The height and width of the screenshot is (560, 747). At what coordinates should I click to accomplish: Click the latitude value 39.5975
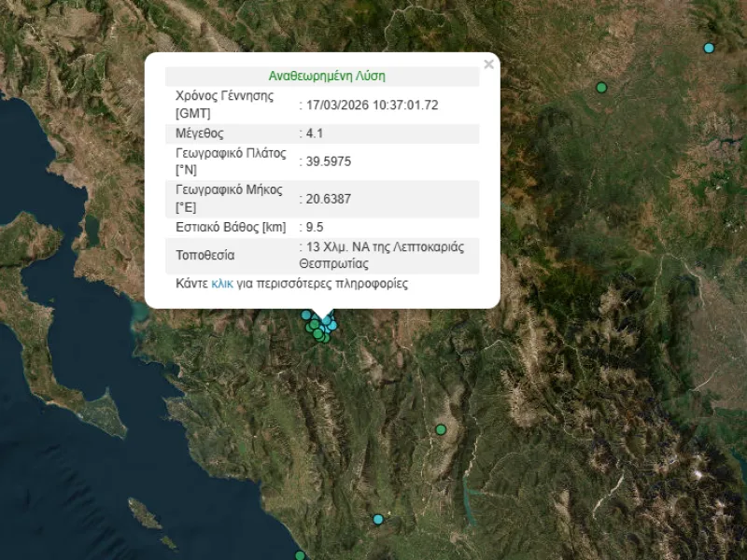pyautogui.click(x=328, y=161)
